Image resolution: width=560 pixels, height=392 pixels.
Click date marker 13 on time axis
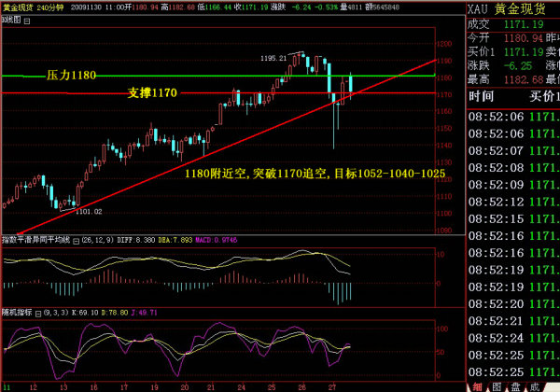tap(63, 387)
